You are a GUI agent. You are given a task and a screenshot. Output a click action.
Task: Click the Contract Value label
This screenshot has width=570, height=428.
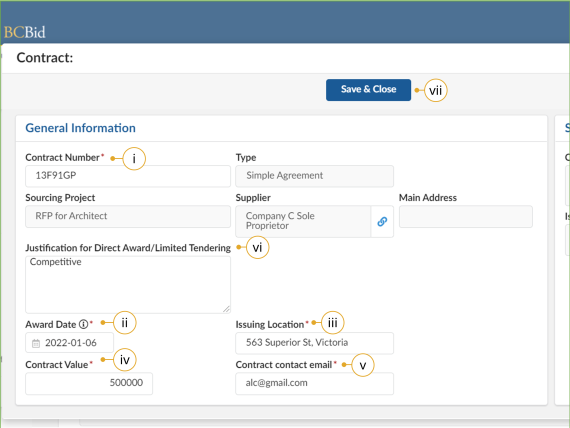coord(57,365)
